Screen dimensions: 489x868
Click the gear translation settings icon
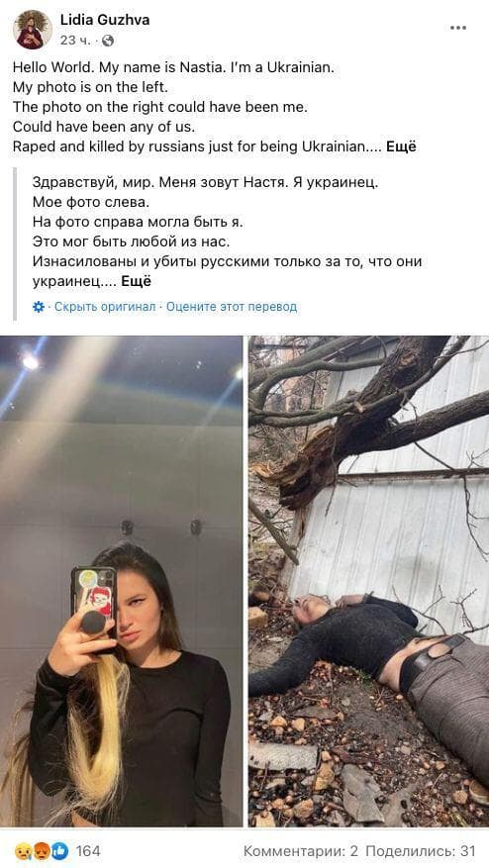(39, 307)
